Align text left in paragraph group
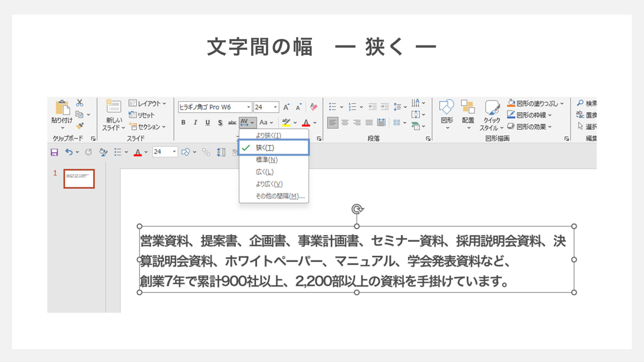644x362 pixels. point(332,123)
